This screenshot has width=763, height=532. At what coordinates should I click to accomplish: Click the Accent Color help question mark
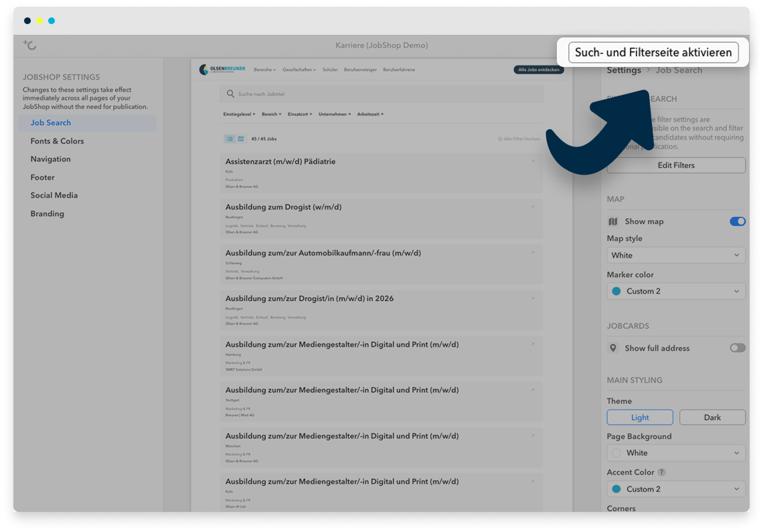click(x=661, y=472)
